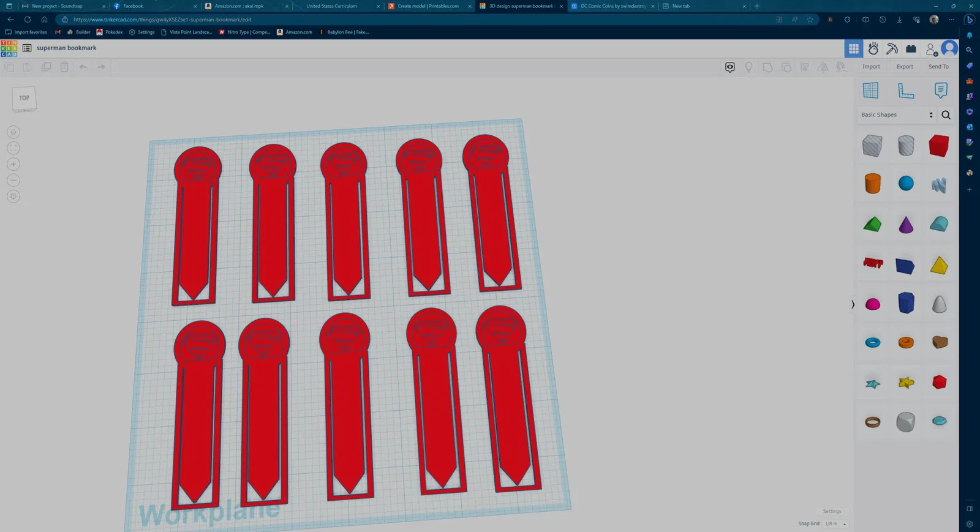Click the Copy tool in the toolbar

(9, 67)
